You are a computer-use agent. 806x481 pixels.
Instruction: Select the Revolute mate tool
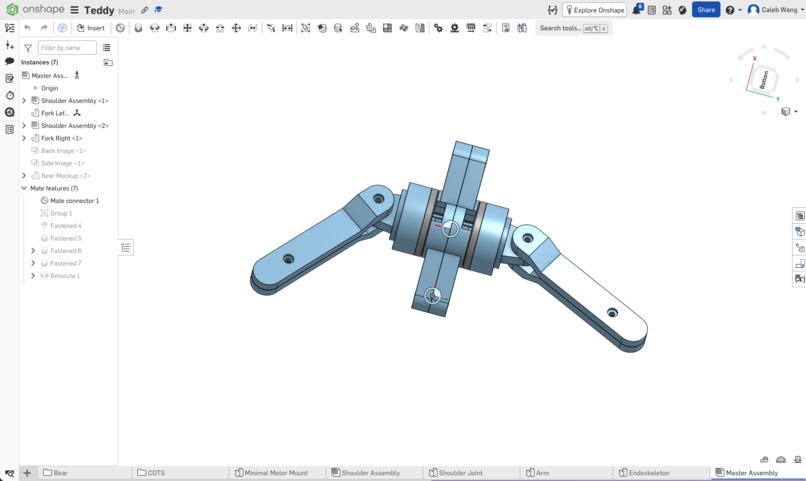tap(155, 28)
